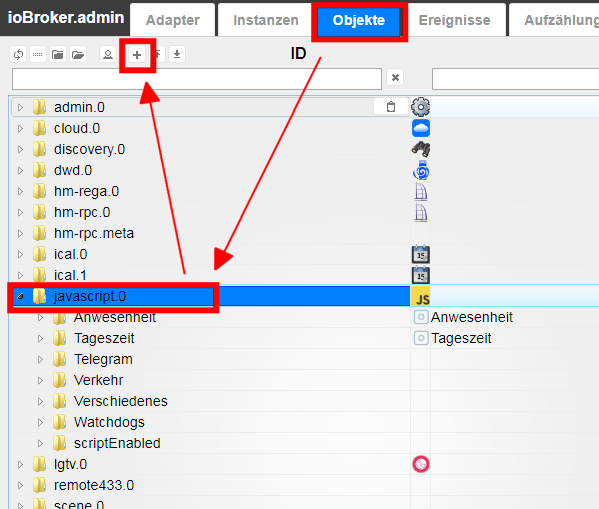Toggle the list view dotted icon
The image size is (599, 509).
point(37,55)
